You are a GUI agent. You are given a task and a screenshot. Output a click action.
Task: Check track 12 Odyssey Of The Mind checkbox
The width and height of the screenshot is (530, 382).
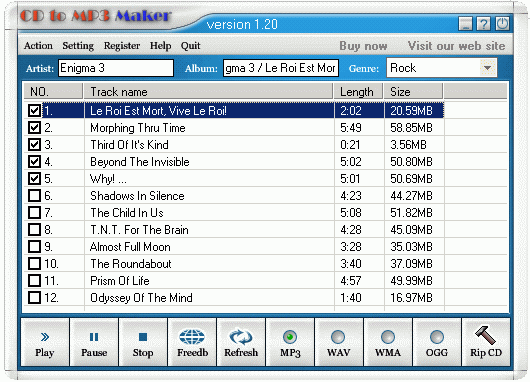coord(34,297)
